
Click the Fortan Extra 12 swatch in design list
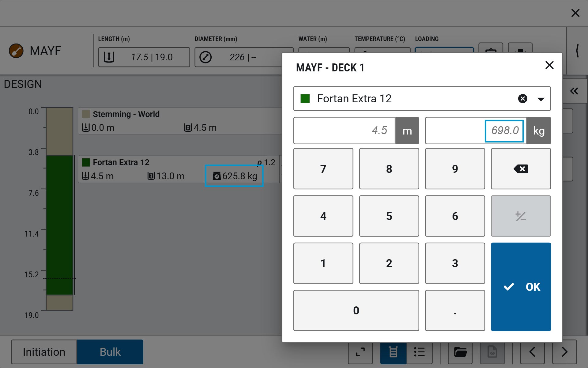pos(86,162)
